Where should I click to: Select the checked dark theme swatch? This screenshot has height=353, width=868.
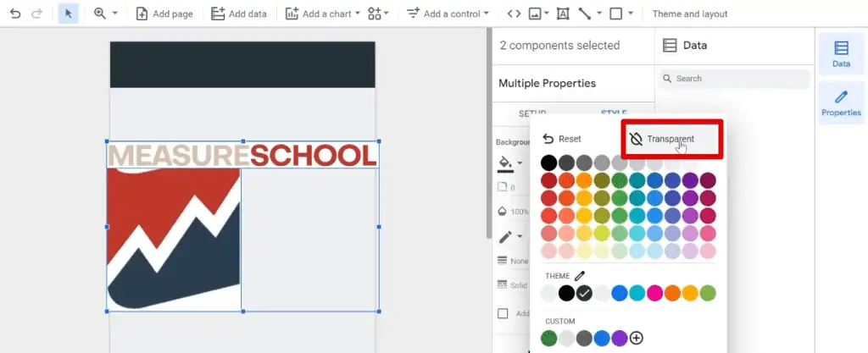pyautogui.click(x=584, y=294)
